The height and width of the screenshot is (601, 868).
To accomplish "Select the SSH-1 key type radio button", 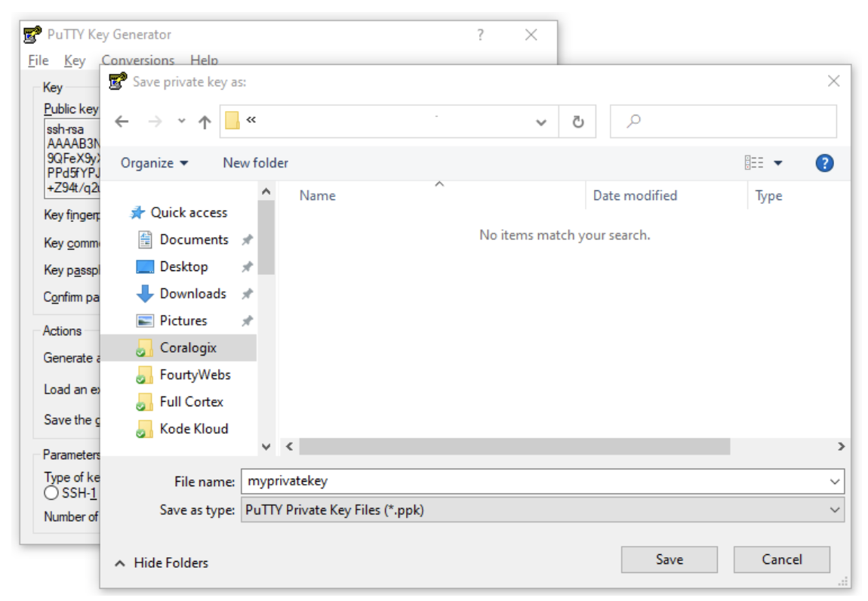I will 51,493.
